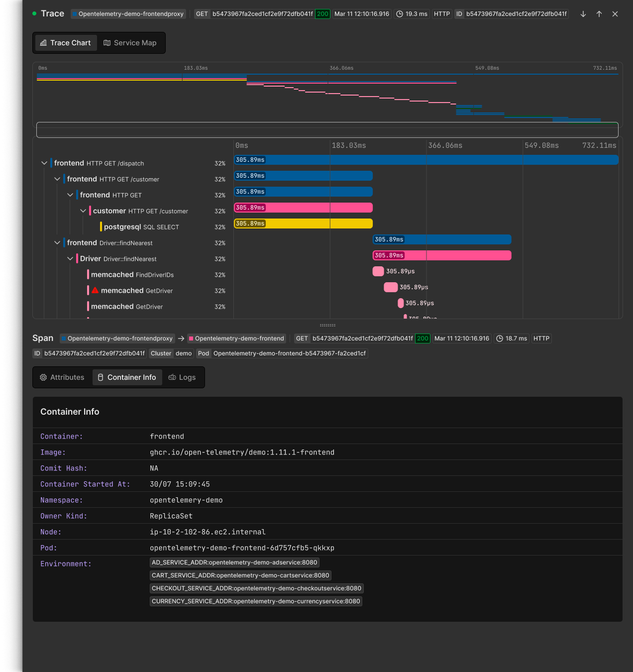Screen dimensions: 633x672
Task: Close the Trace panel with X
Action: (x=615, y=14)
